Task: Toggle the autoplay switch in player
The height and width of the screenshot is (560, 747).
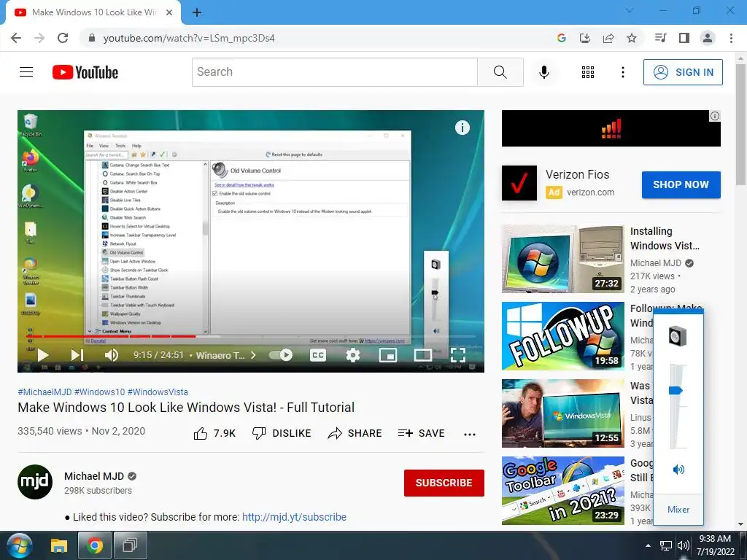Action: (281, 355)
